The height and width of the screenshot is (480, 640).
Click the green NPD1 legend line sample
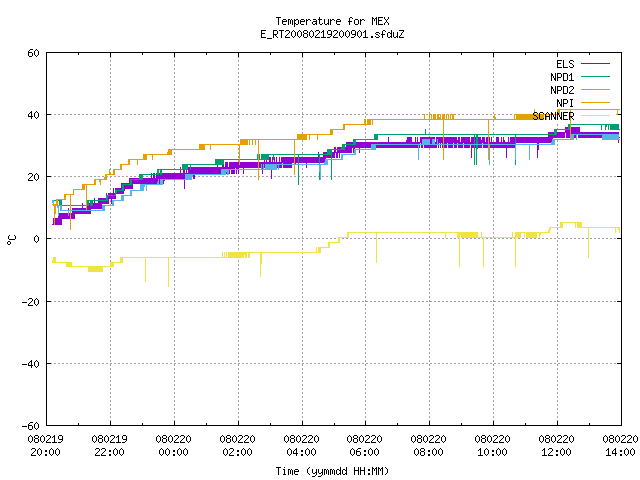(x=596, y=76)
